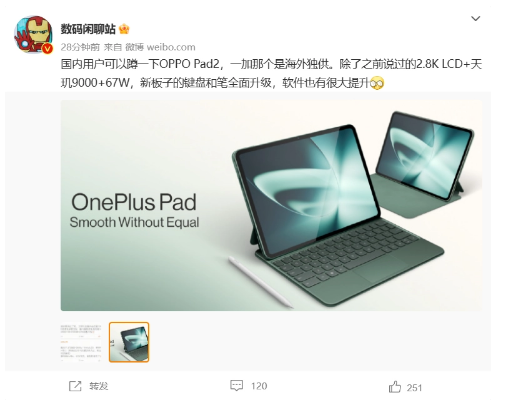This screenshot has width=518, height=409.
Task: Click the stylus pen in product image
Action: click(x=260, y=282)
